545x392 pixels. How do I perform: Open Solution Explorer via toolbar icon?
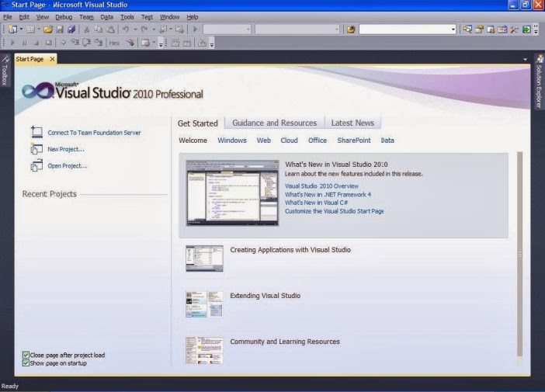[467, 29]
